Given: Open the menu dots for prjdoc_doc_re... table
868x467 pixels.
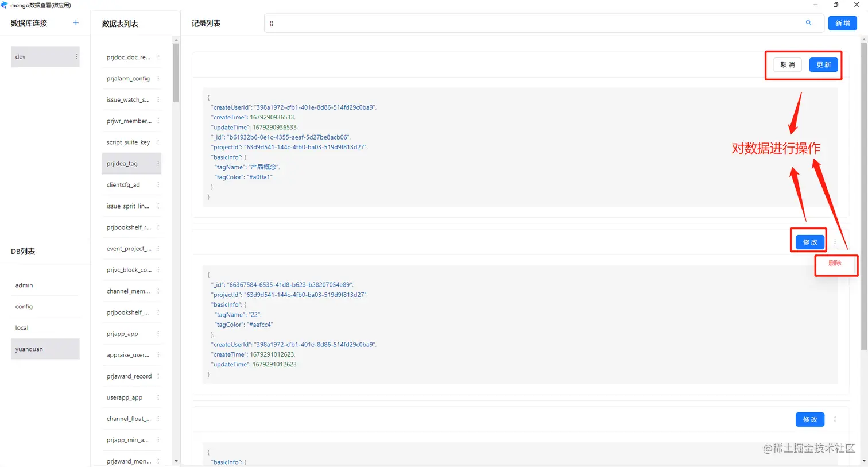Looking at the screenshot, I should click(x=158, y=57).
